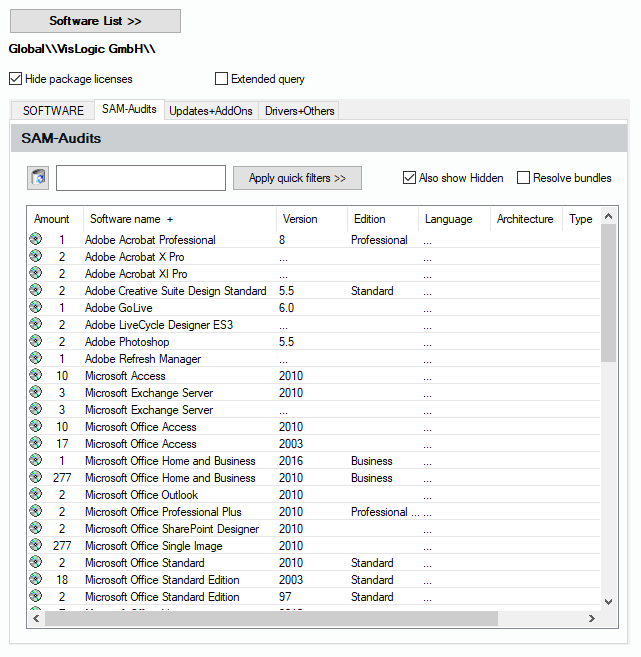Image resolution: width=641 pixels, height=657 pixels.
Task: Enable the Extended query checkbox
Action: pyautogui.click(x=222, y=79)
